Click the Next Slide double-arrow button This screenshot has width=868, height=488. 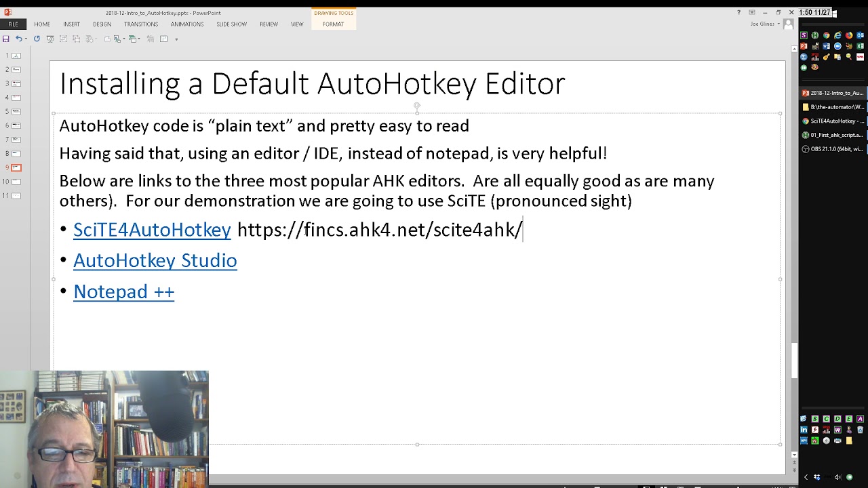794,470
